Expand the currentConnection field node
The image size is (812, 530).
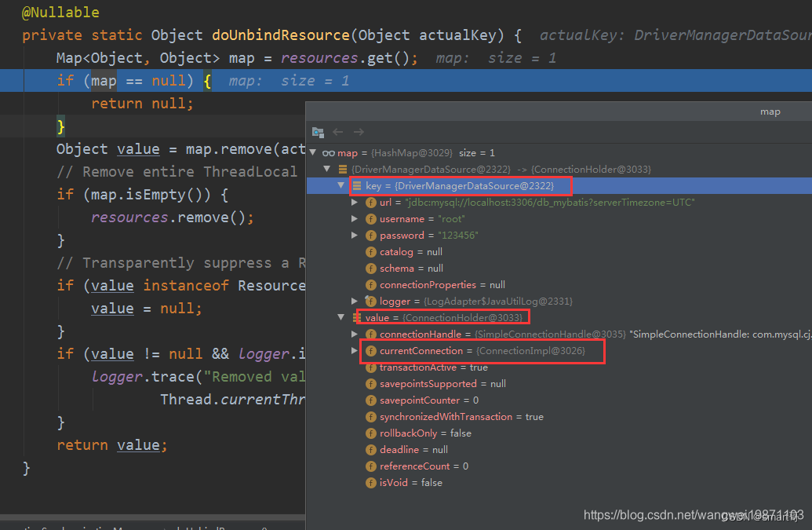(x=355, y=351)
